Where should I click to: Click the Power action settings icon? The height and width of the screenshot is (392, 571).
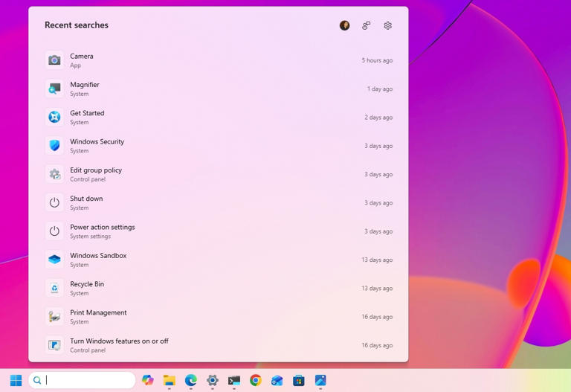[x=54, y=231]
